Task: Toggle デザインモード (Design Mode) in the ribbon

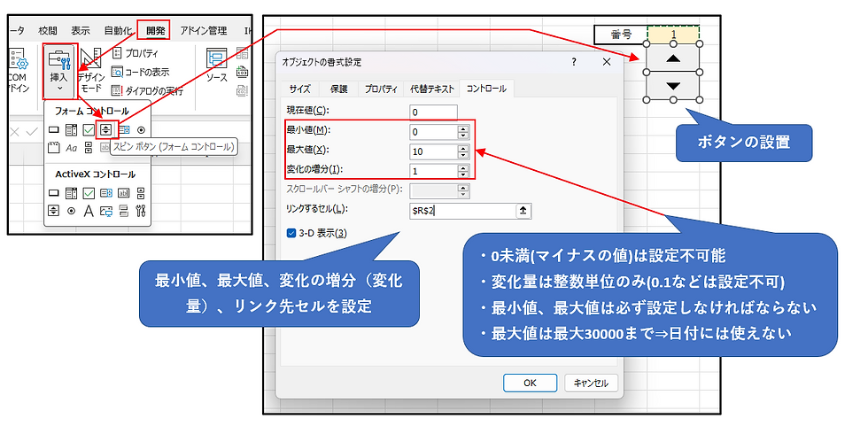Action: [89, 72]
